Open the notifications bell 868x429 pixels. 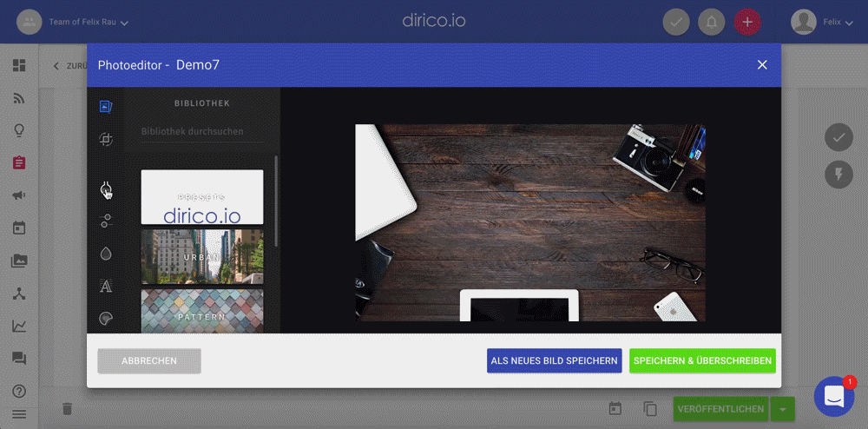712,22
